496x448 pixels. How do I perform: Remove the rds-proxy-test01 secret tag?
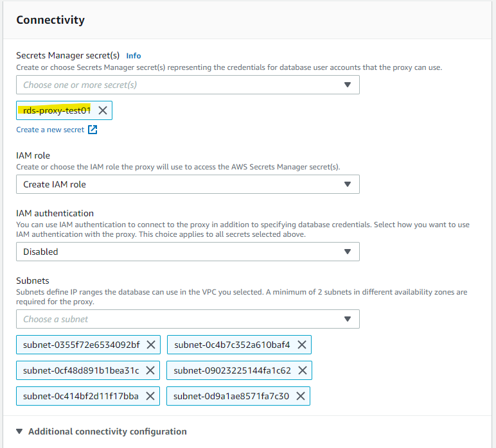[103, 110]
